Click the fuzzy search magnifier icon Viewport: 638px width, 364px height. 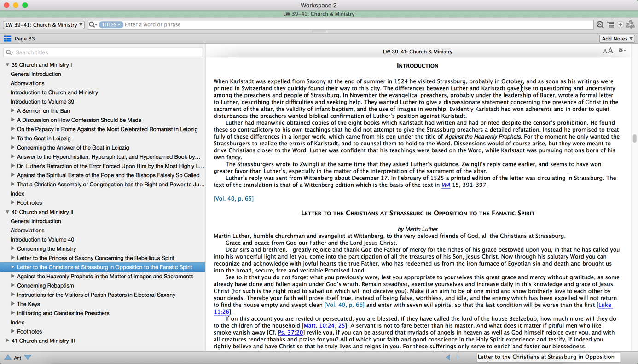point(600,25)
